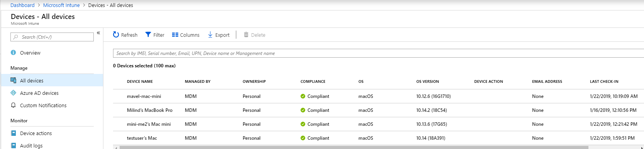Click check-in time 1/22/2019, 12:21:42 PM
The height and width of the screenshot is (149, 644).
click(613, 124)
